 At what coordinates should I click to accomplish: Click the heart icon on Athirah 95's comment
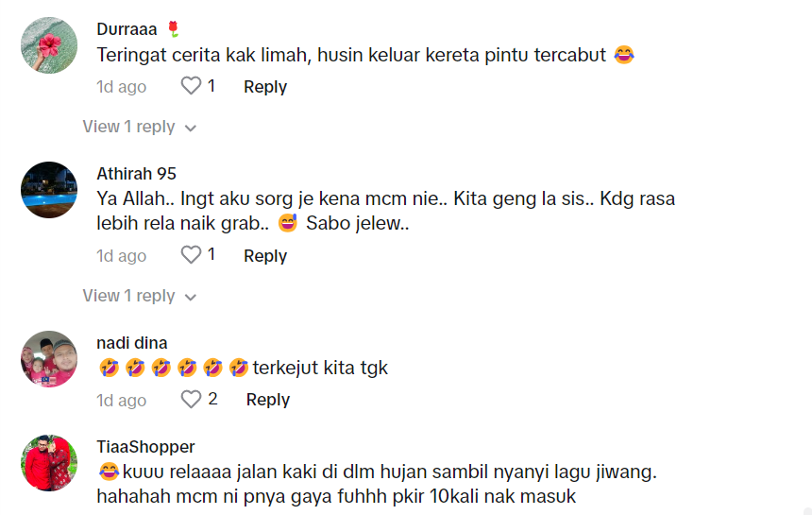point(191,255)
